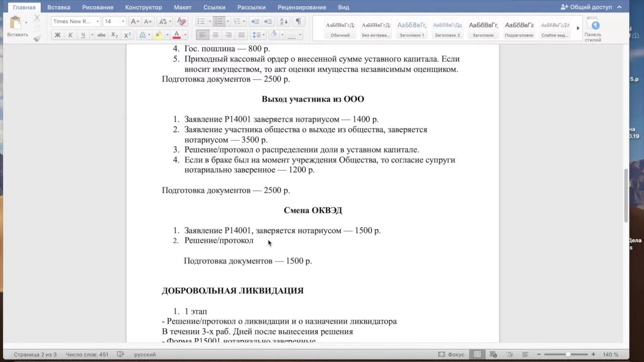Click the Format Painter brush icon
The image size is (644, 362).
37,38
